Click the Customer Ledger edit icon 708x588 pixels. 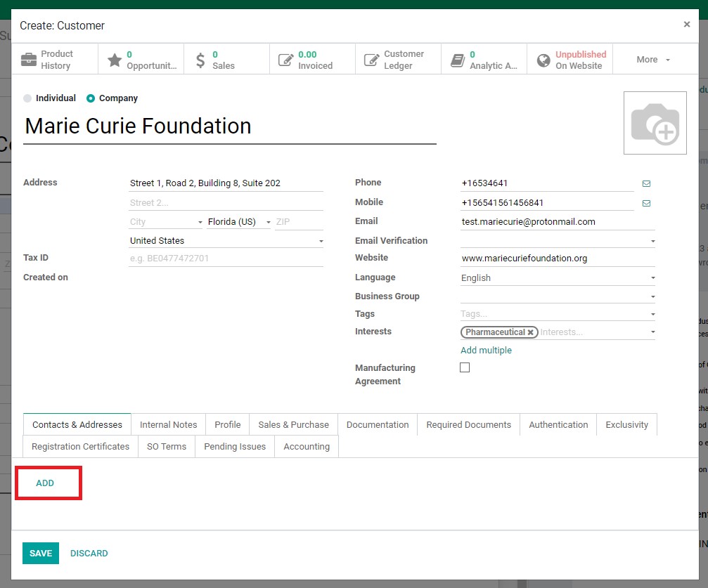point(371,60)
